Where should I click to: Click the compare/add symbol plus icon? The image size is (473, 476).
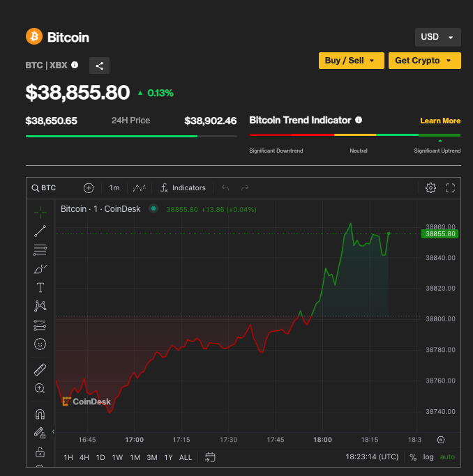tap(89, 188)
